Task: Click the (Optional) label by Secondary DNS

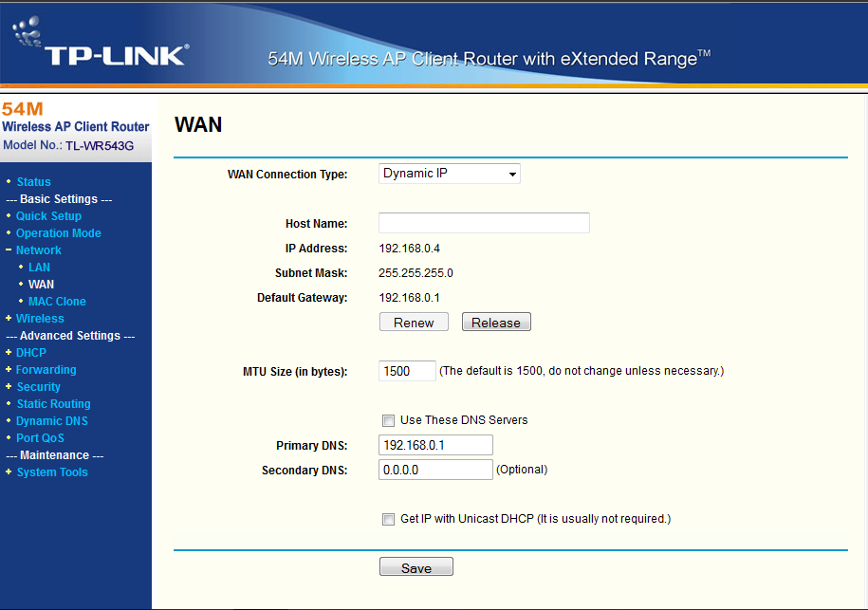Action: click(x=522, y=470)
